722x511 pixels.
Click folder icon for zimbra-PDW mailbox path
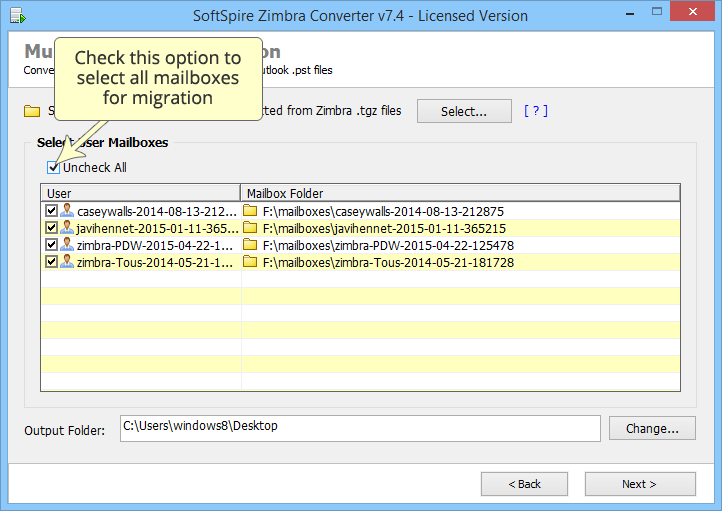pyautogui.click(x=250, y=245)
